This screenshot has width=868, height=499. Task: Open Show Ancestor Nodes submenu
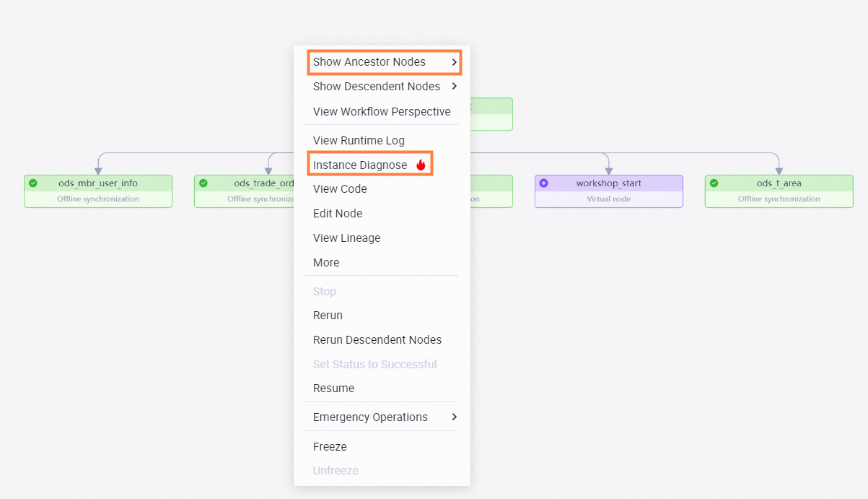(x=384, y=62)
